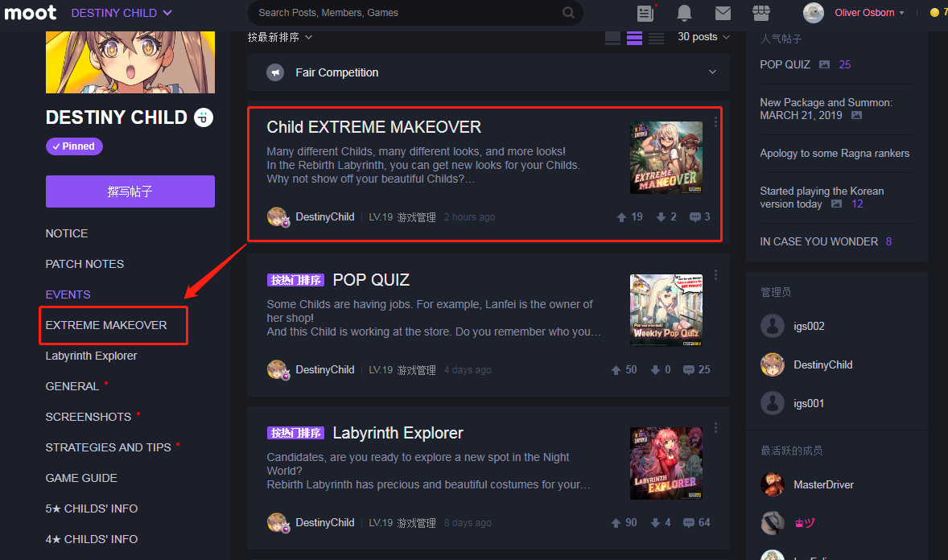Open the EXTREME MAKEOVER post thumbnail
The height and width of the screenshot is (560, 948).
pyautogui.click(x=666, y=157)
